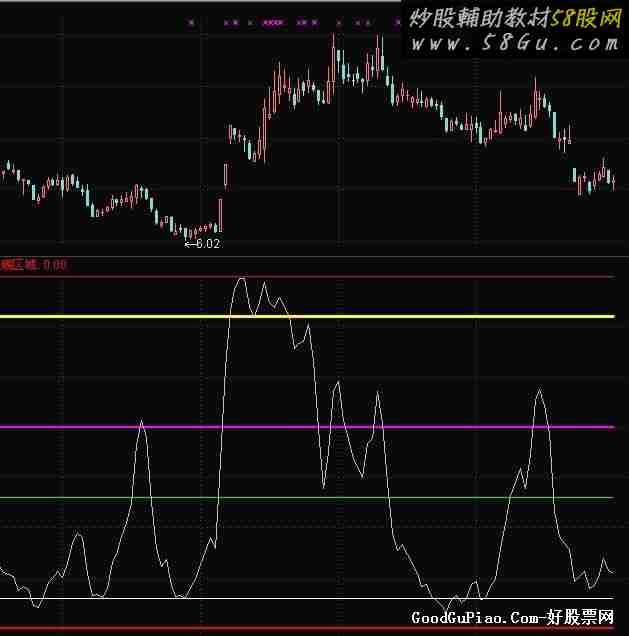The image size is (629, 636).
Task: Select the green horizontal indicator line
Action: (x=307, y=497)
